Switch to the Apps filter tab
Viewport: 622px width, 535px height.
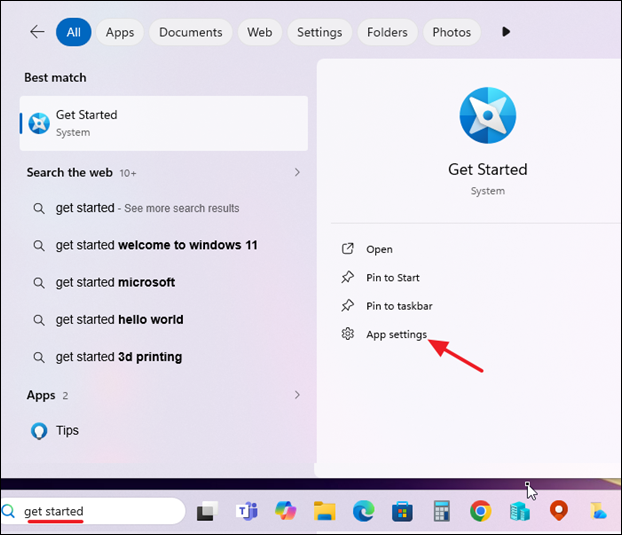click(x=120, y=32)
